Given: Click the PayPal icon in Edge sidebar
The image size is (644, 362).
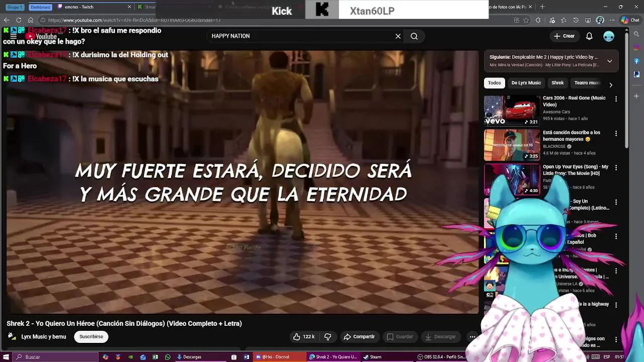Looking at the screenshot, I should tap(636, 74).
